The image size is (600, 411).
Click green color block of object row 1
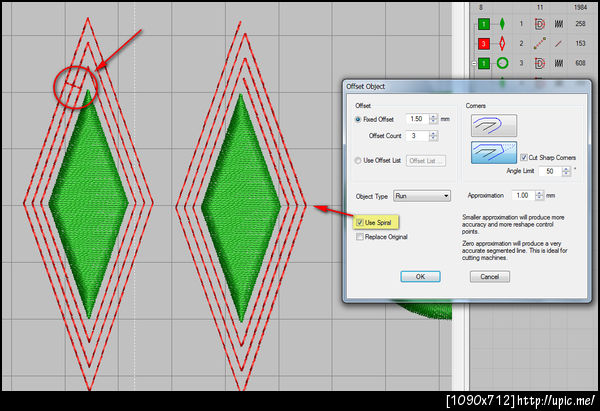coord(484,24)
